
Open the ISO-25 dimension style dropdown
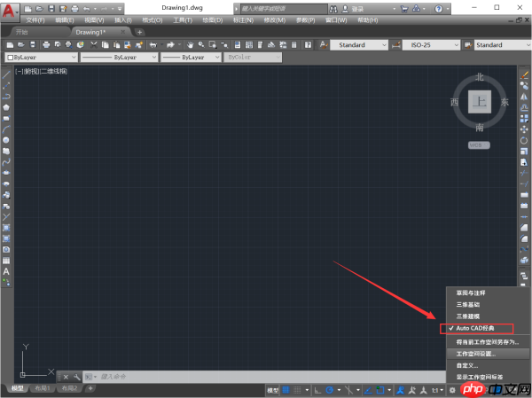coord(431,45)
